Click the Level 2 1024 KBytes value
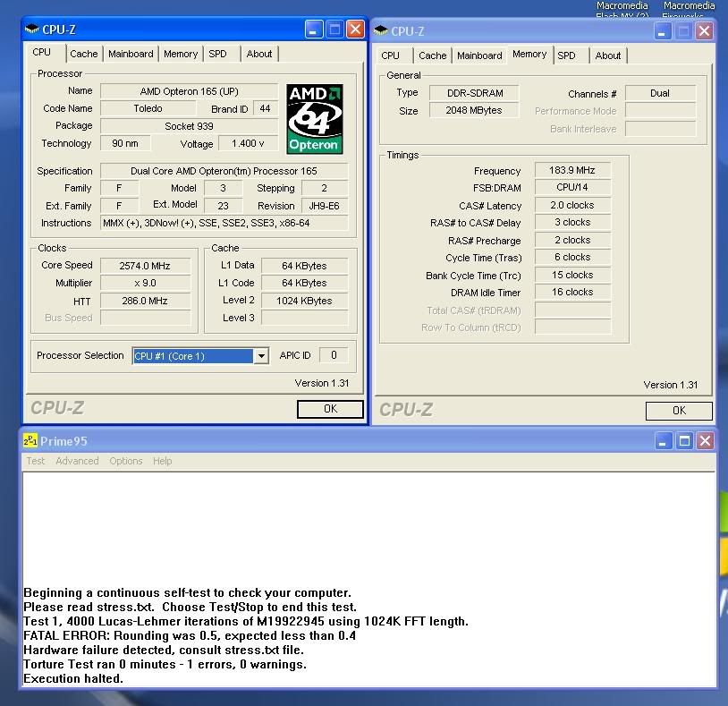 click(304, 301)
